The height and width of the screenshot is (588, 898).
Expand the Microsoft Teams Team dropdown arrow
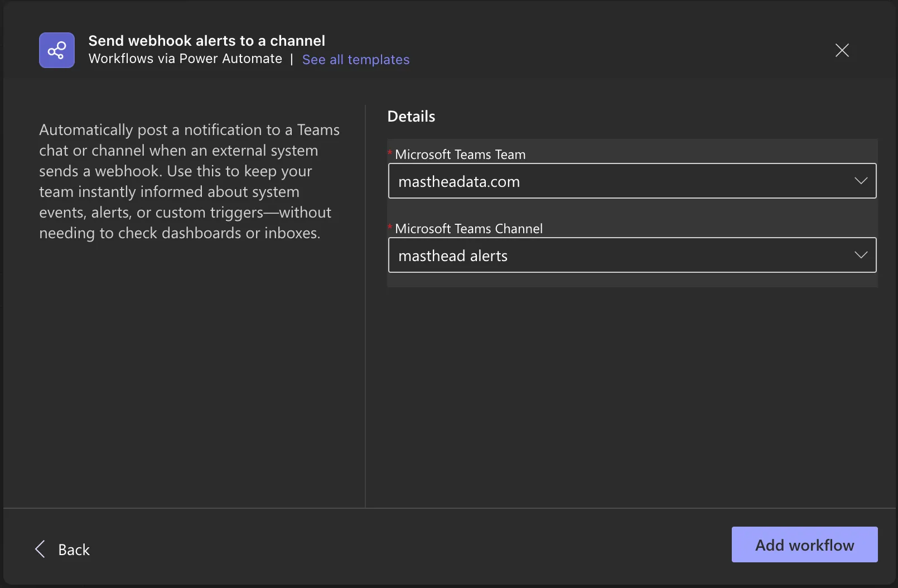[861, 181]
